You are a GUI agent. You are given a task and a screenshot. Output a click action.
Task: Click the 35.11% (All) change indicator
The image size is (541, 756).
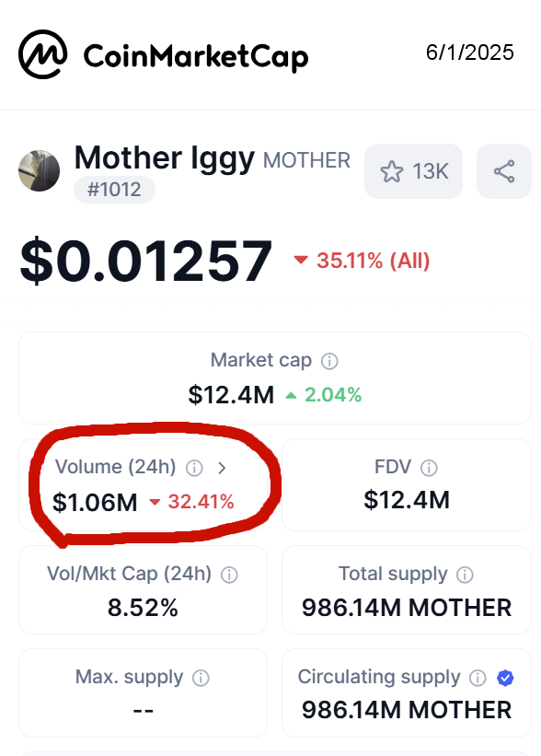[362, 261]
